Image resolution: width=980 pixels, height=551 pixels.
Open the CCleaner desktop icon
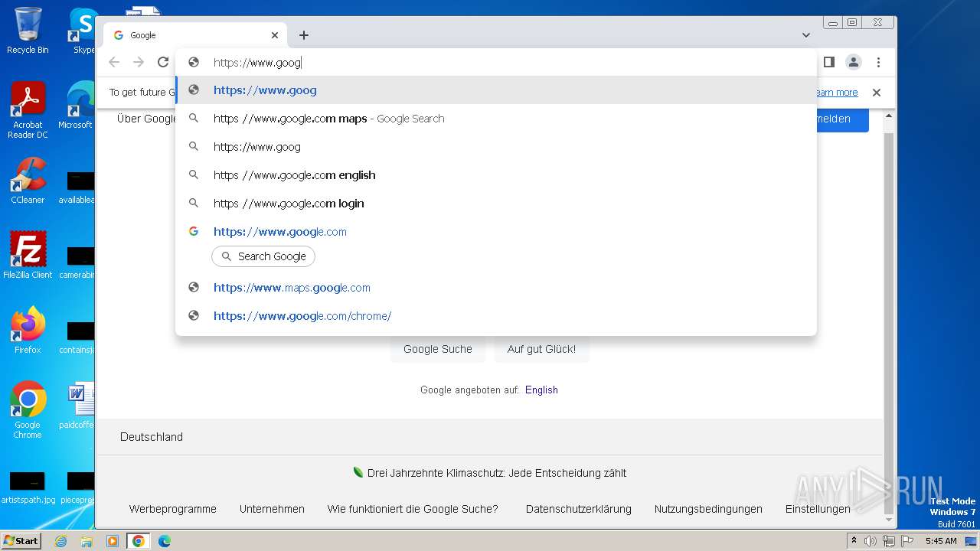click(x=28, y=181)
